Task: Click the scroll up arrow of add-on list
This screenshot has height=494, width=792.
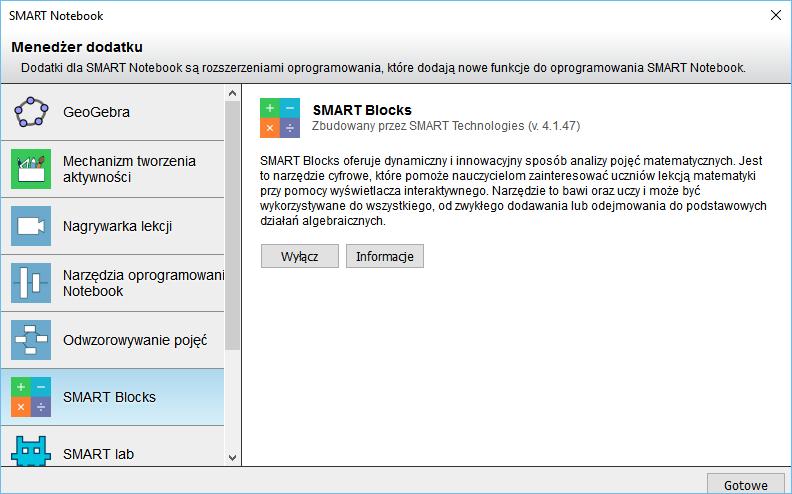Action: tap(232, 93)
